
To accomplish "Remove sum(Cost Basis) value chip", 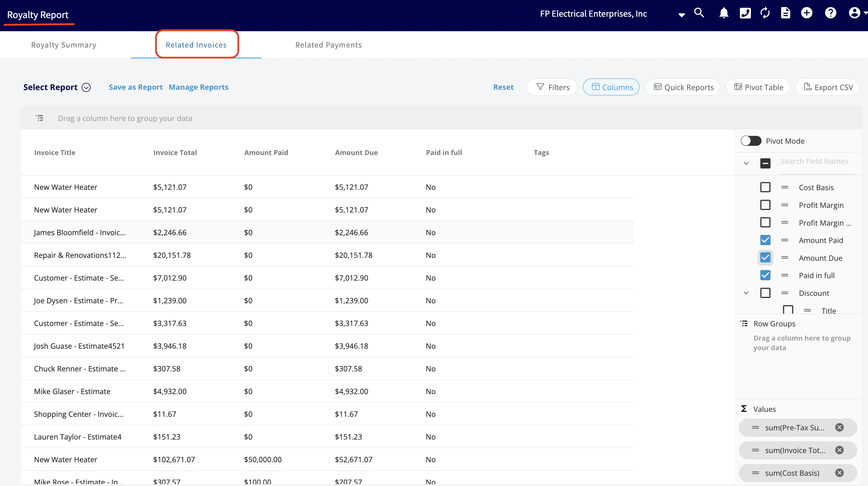I will (839, 473).
